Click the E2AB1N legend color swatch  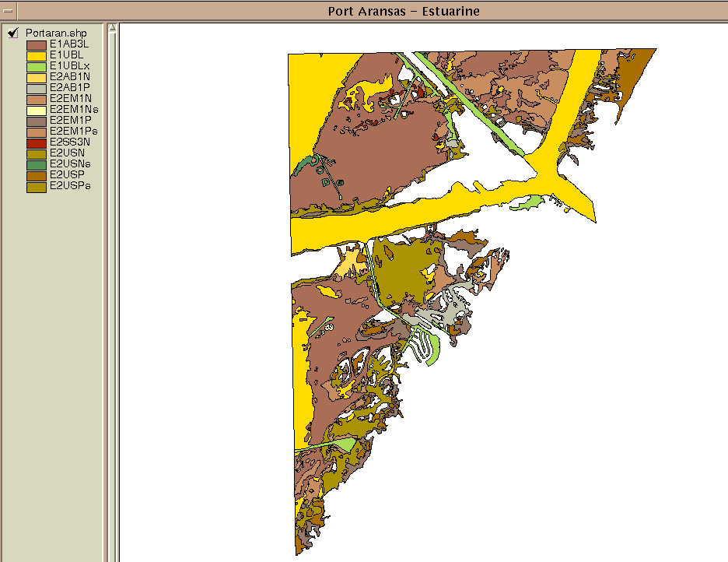point(37,78)
